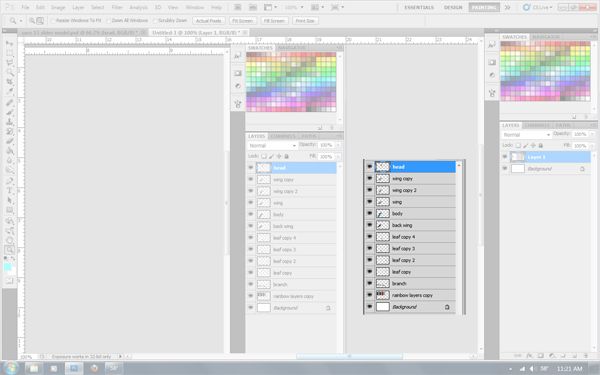
Task: Select the Move tool
Action: point(9,43)
